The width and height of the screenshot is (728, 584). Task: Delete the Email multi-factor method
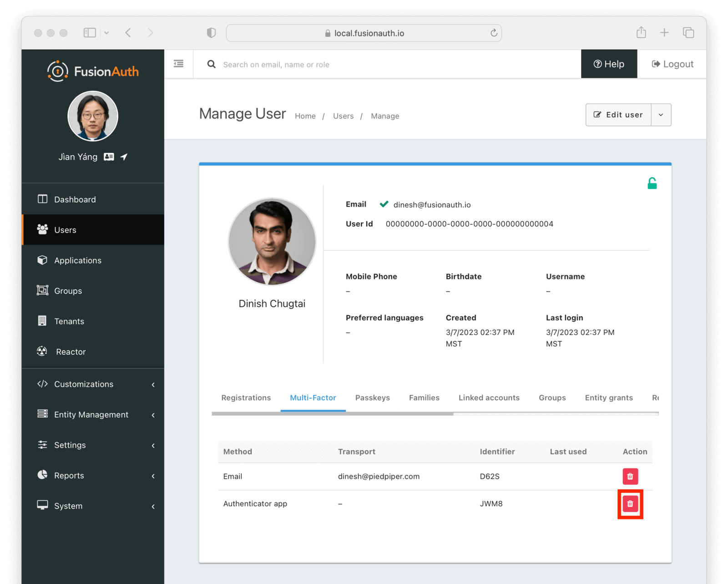pos(630,476)
